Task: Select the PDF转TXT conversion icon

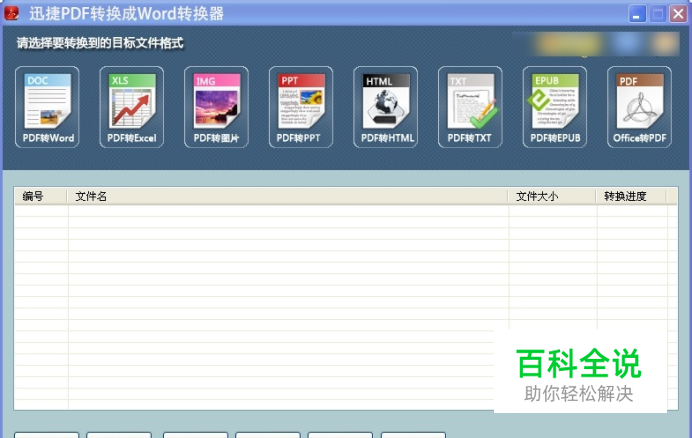Action: (x=470, y=107)
